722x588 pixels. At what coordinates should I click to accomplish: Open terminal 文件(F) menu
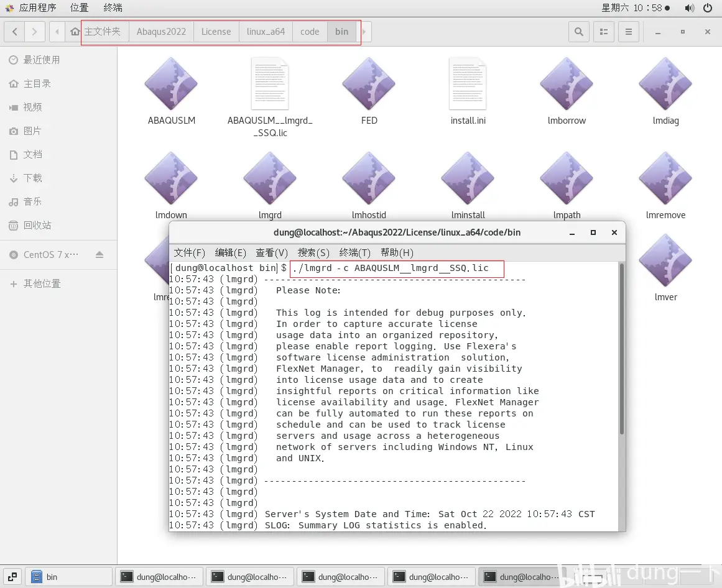click(x=189, y=252)
